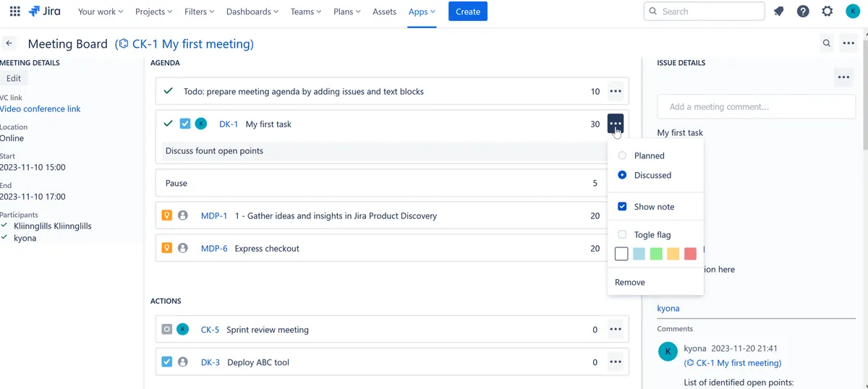Click the Pause agenda row
Image resolution: width=868 pixels, height=389 pixels.
391,183
